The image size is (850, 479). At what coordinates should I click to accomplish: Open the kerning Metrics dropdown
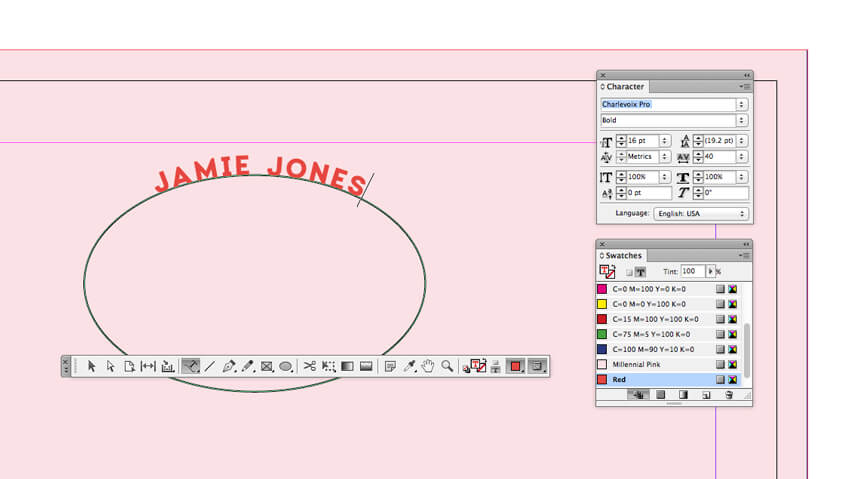pos(664,157)
